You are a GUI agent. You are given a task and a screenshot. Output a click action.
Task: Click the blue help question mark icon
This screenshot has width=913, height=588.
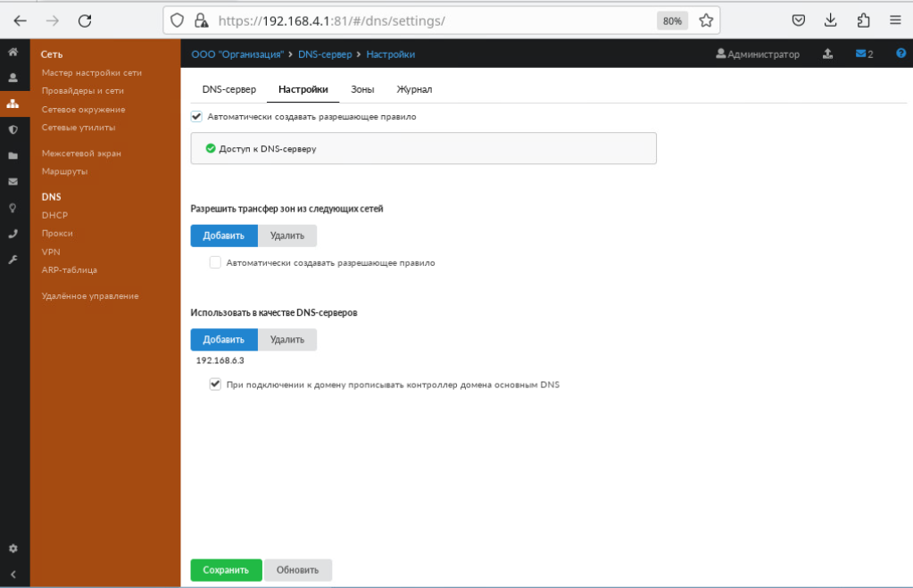tap(901, 54)
